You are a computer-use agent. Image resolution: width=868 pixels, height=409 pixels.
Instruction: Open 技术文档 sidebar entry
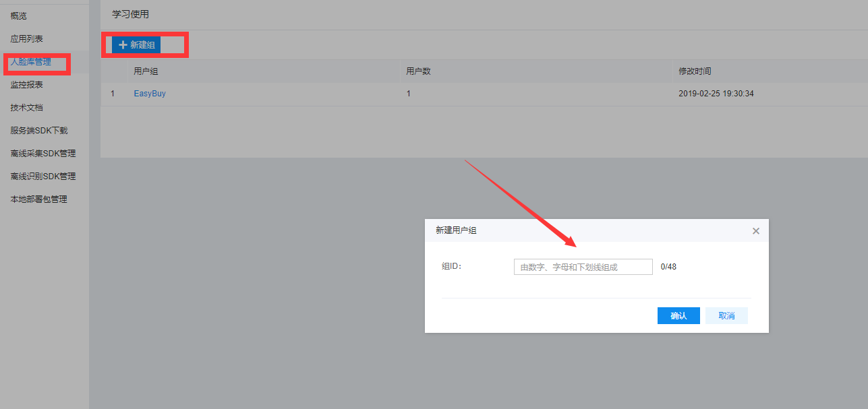pyautogui.click(x=27, y=108)
